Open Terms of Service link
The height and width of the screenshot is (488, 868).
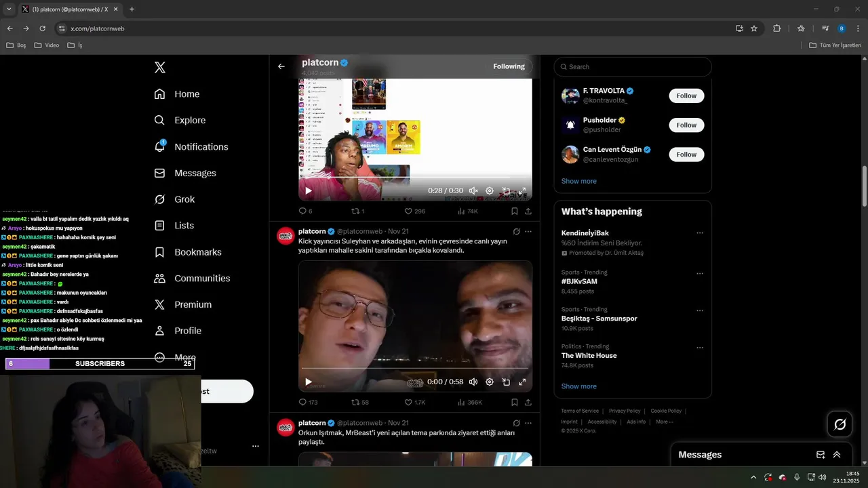point(580,411)
